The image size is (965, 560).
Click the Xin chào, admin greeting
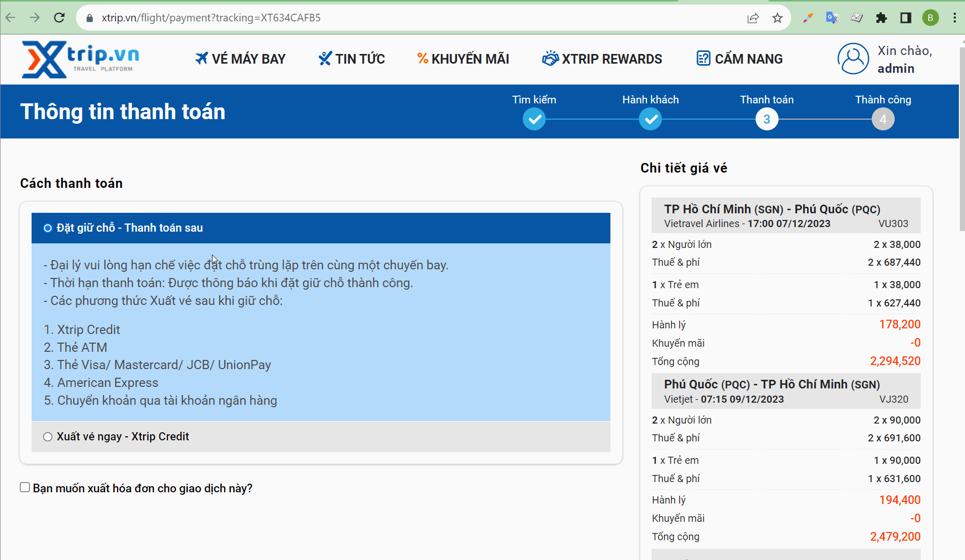click(905, 59)
